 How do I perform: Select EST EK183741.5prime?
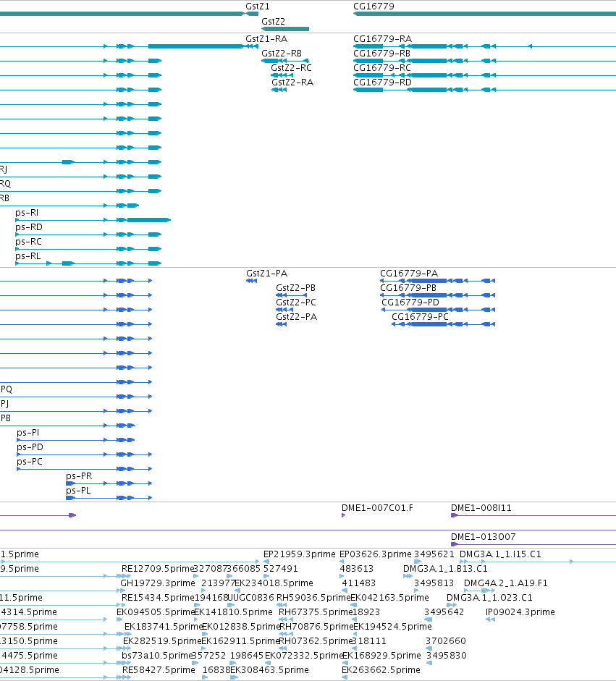(164, 626)
